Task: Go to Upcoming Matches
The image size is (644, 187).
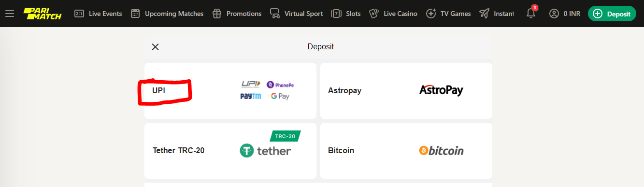Action: tap(174, 14)
